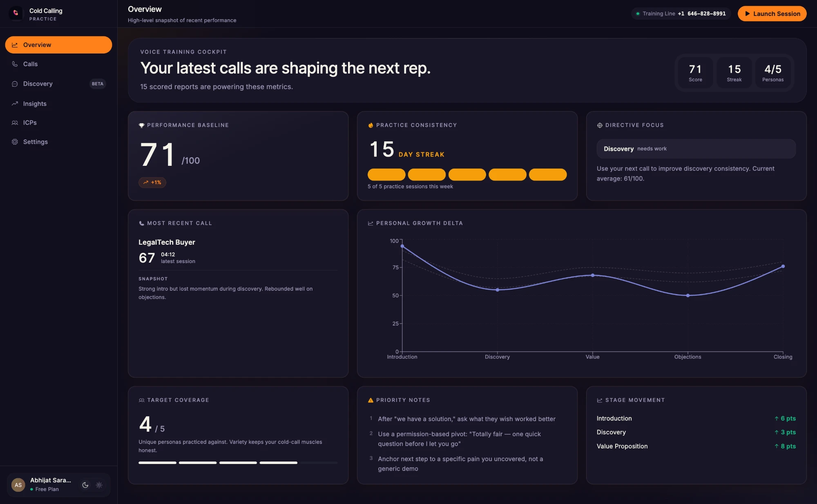Open the Settings sidebar item
Image resolution: width=817 pixels, height=504 pixels.
[x=58, y=142]
